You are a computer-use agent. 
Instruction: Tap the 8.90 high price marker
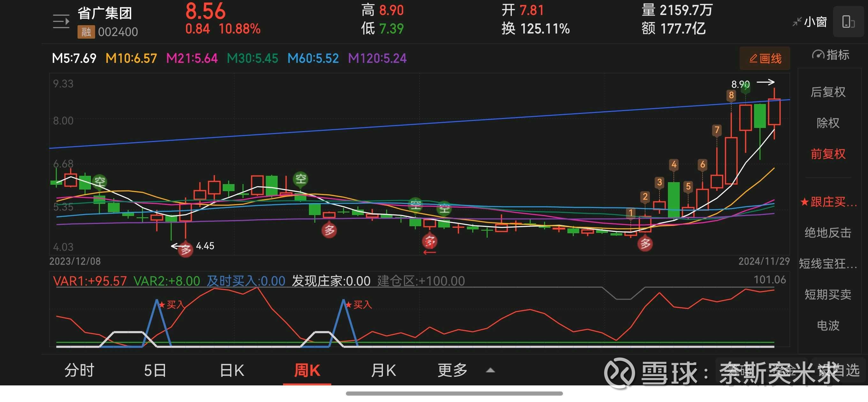pos(740,84)
